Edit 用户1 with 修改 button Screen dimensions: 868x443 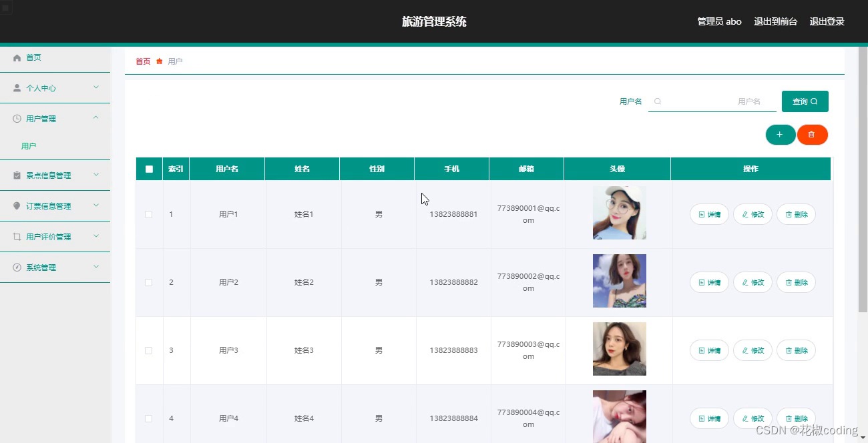(x=752, y=215)
